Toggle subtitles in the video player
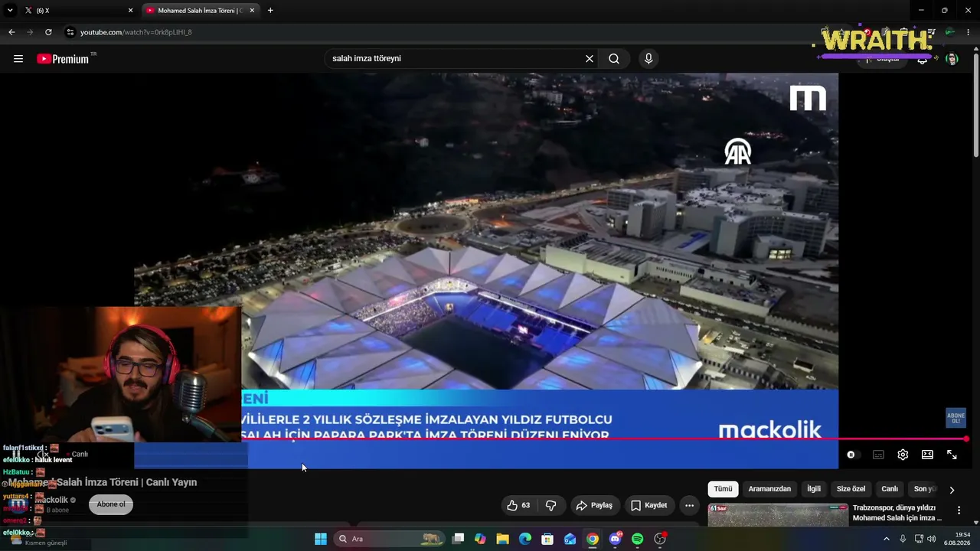This screenshot has width=980, height=551. point(878,455)
